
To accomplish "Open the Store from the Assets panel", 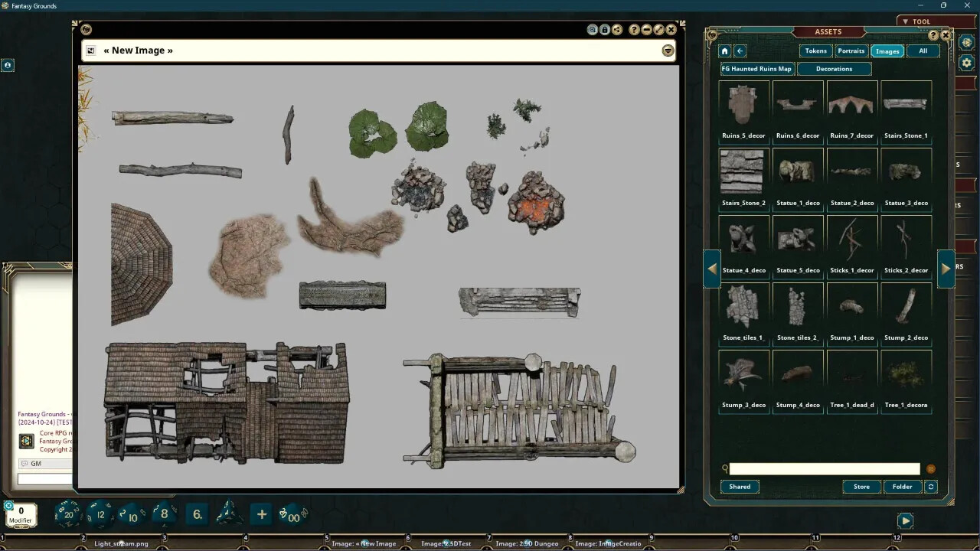I will 861,487.
